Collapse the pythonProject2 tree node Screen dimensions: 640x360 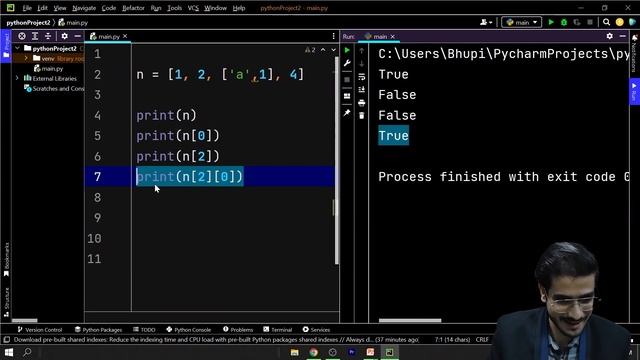point(17,48)
